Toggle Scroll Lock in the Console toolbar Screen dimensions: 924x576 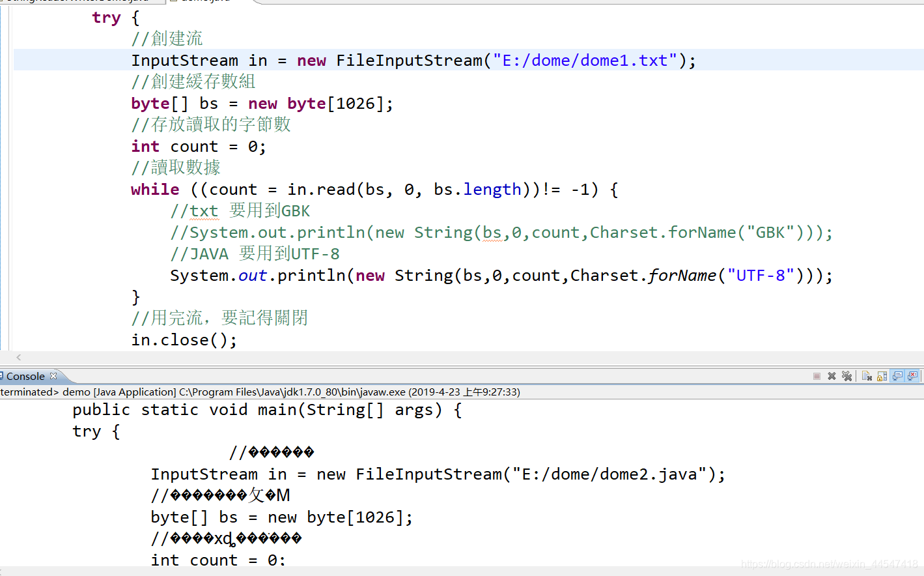click(882, 376)
